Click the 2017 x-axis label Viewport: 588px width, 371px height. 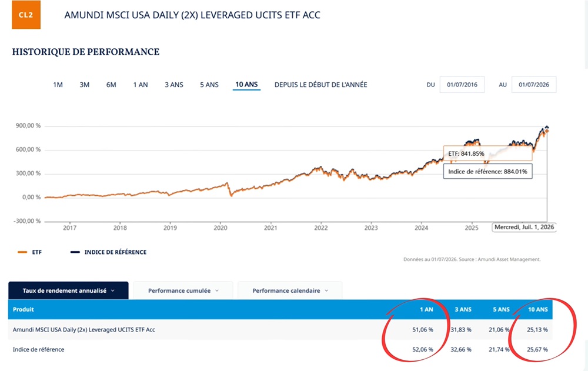click(70, 228)
